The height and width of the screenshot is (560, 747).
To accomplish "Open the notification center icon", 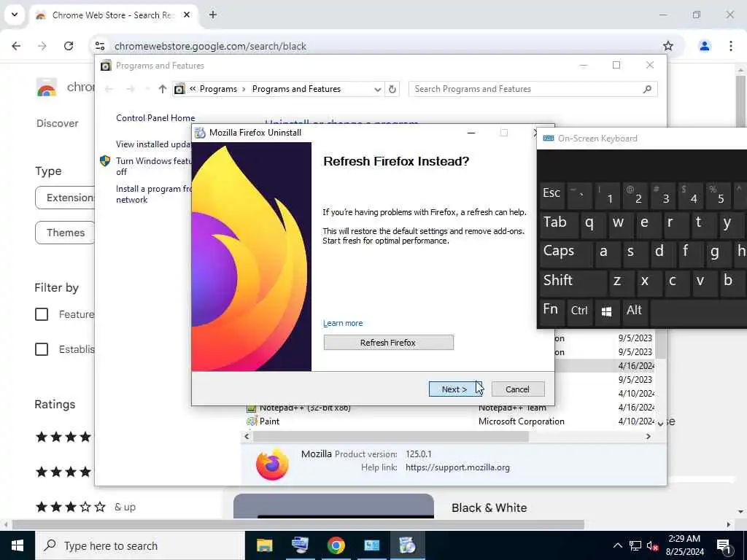I will (x=724, y=545).
